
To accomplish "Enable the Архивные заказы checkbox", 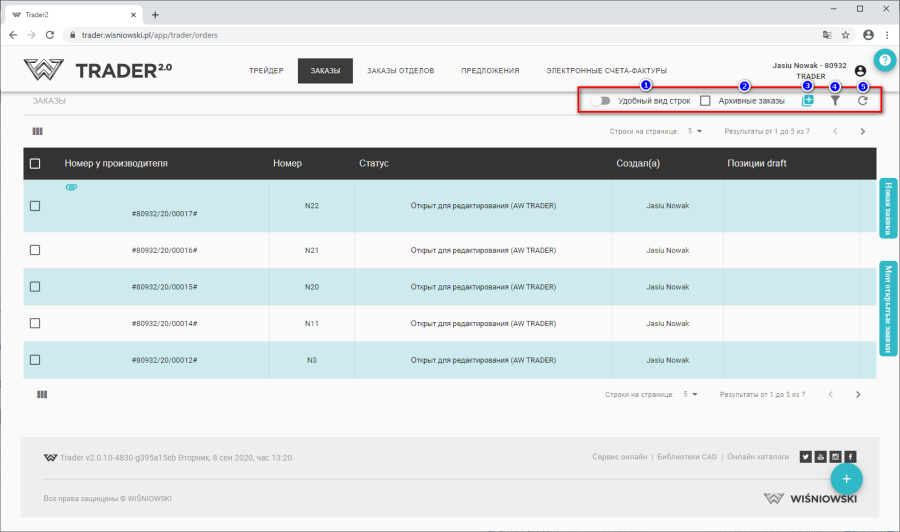I will pos(705,101).
